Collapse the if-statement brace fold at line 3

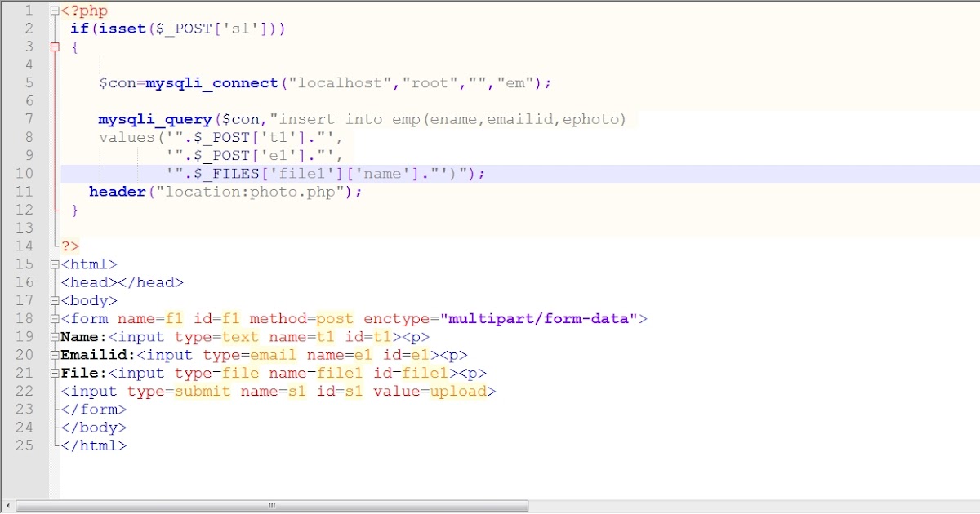tap(54, 47)
